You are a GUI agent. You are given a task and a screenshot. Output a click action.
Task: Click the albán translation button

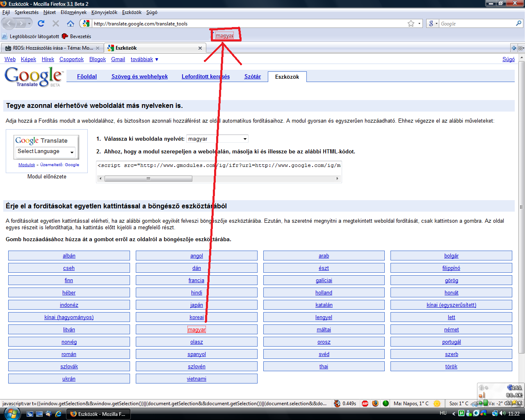click(x=69, y=256)
